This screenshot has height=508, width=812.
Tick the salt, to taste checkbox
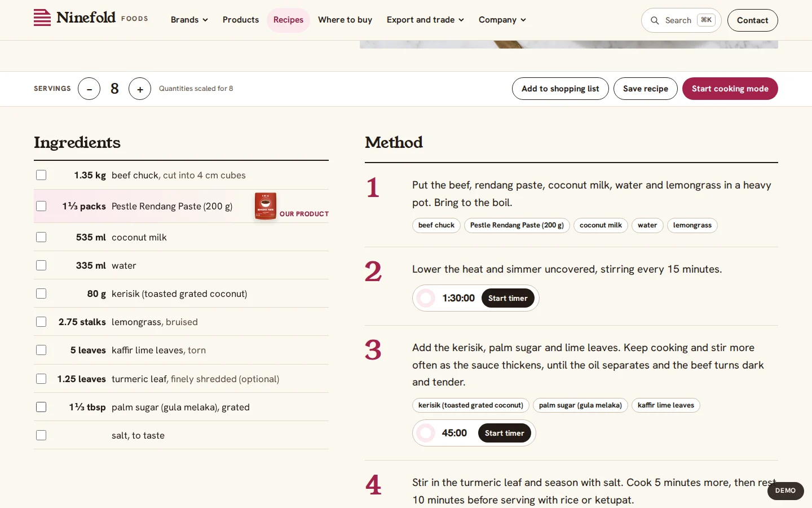[x=41, y=435]
